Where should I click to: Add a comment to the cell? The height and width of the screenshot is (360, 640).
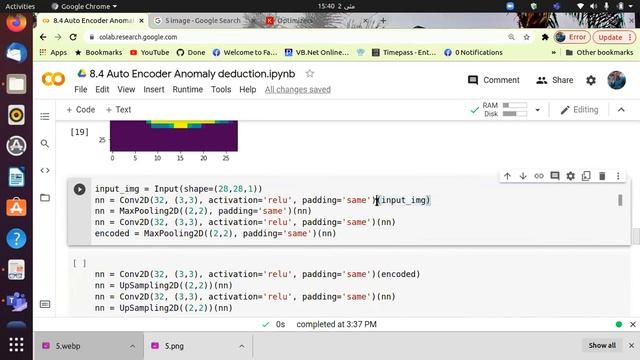tap(555, 176)
